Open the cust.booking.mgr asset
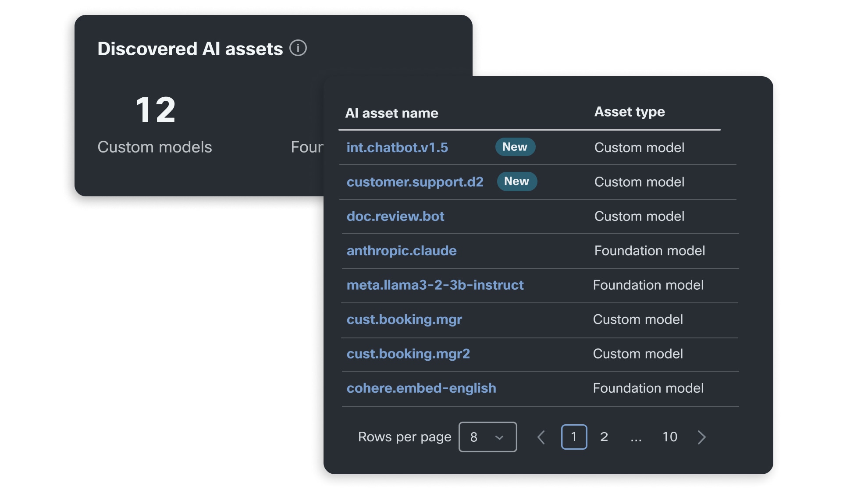Screen dimensions: 868x490 tap(404, 320)
